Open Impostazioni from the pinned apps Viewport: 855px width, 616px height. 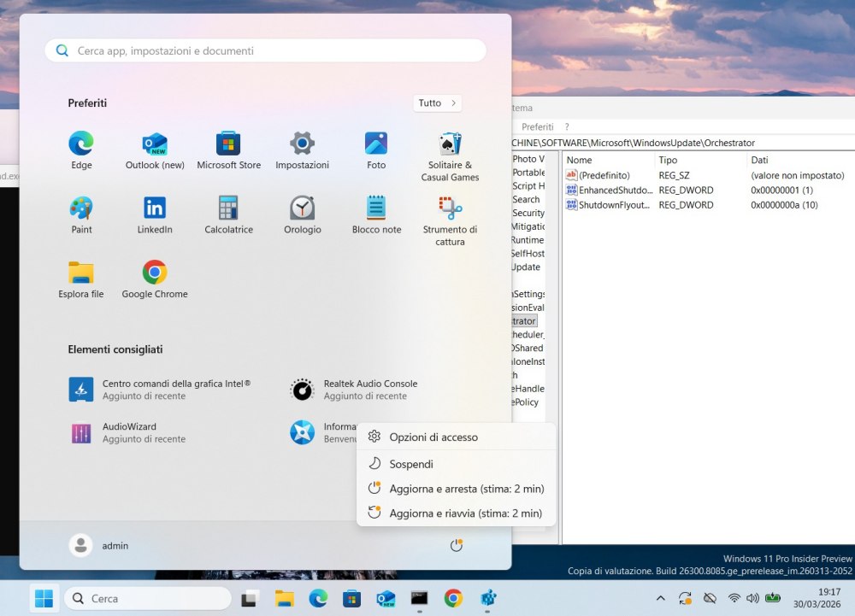click(301, 145)
